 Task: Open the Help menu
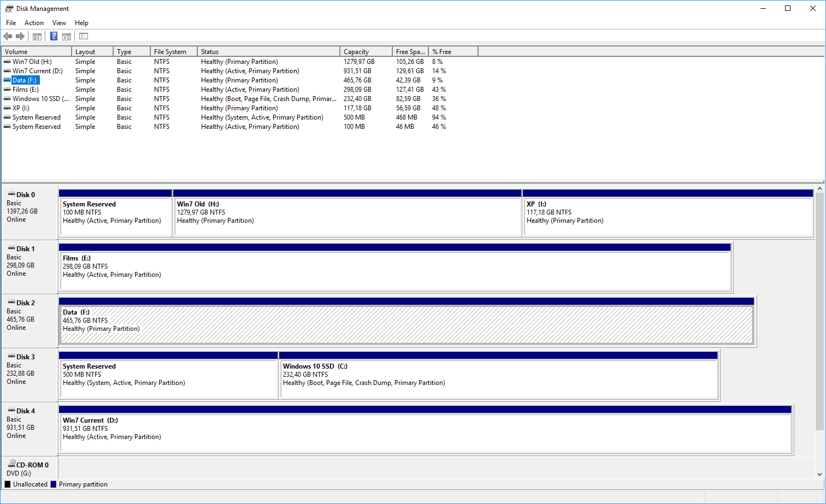pos(81,22)
